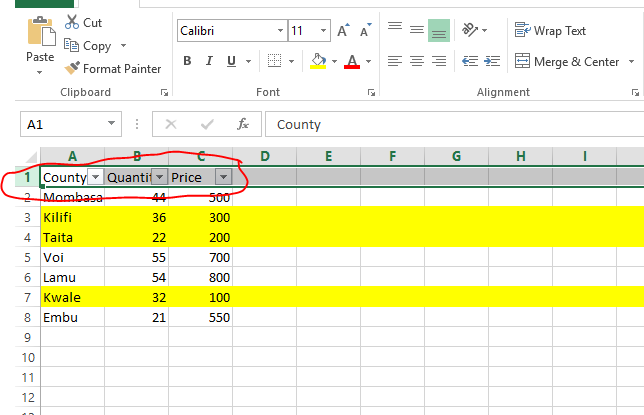644x415 pixels.
Task: Open the Price column filter dropdown
Action: tap(223, 177)
